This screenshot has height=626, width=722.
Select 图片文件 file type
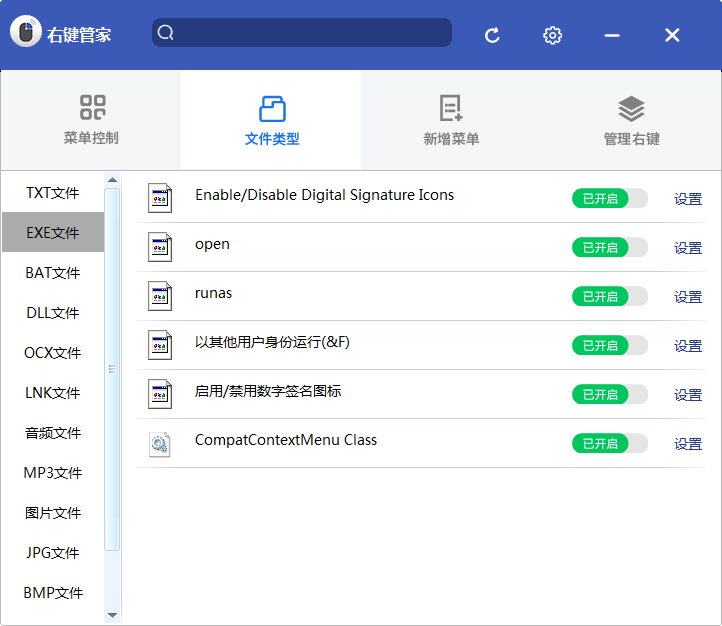(x=53, y=513)
